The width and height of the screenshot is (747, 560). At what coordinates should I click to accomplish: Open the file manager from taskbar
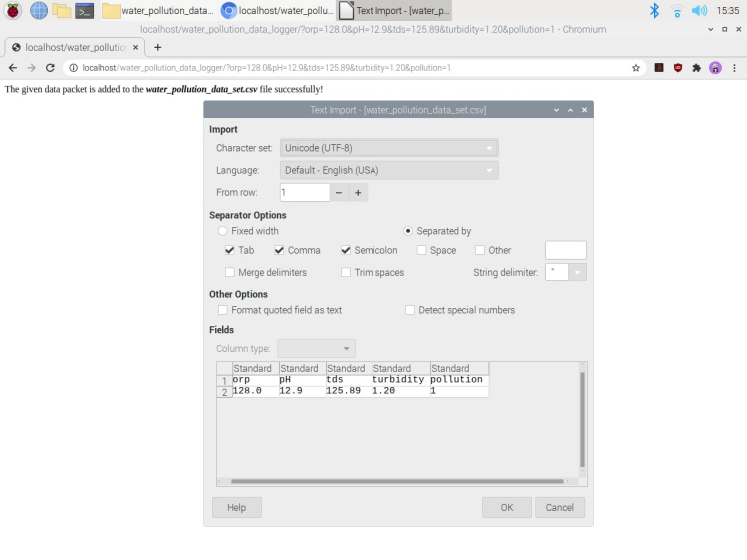62,11
